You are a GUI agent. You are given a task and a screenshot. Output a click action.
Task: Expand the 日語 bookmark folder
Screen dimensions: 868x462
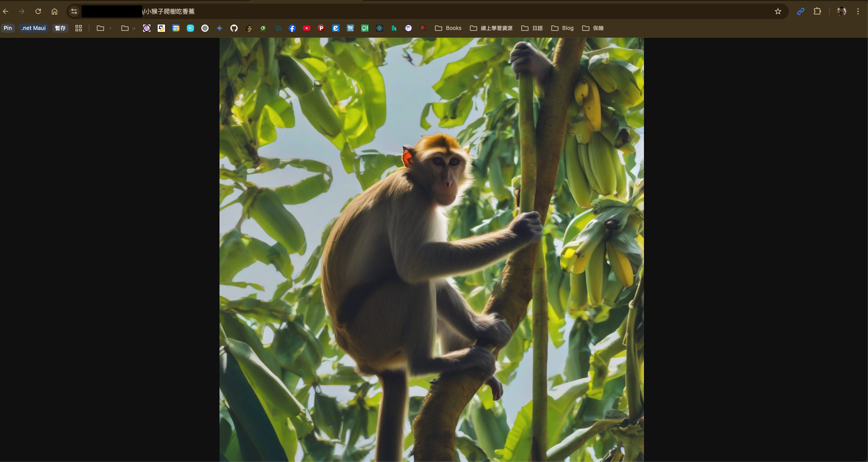[532, 28]
